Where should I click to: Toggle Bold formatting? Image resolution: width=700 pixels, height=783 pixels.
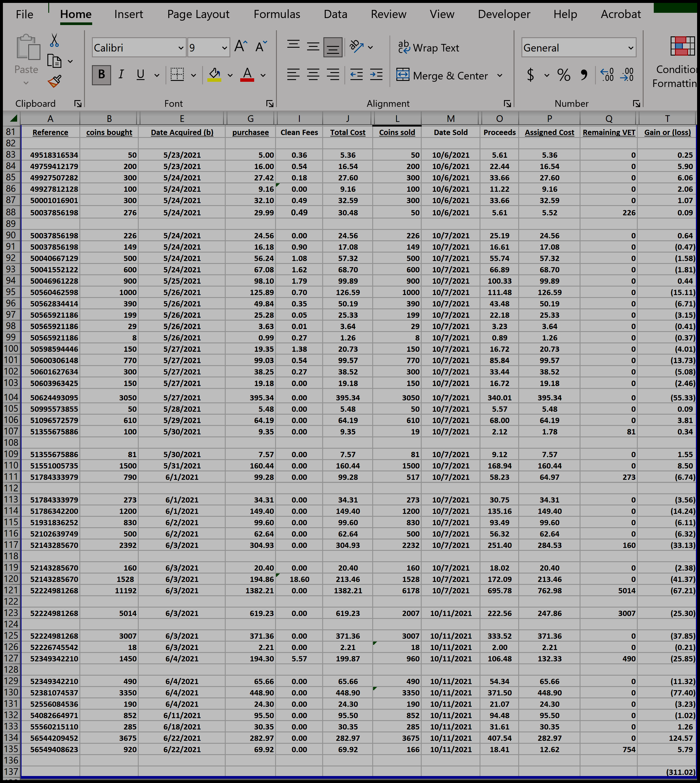click(x=101, y=75)
